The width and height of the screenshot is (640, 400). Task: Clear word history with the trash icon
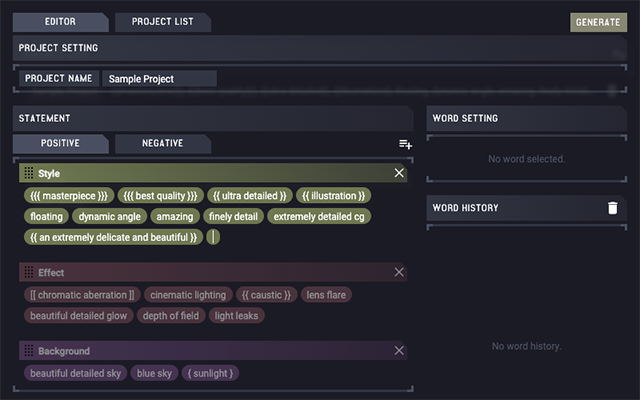click(x=612, y=208)
